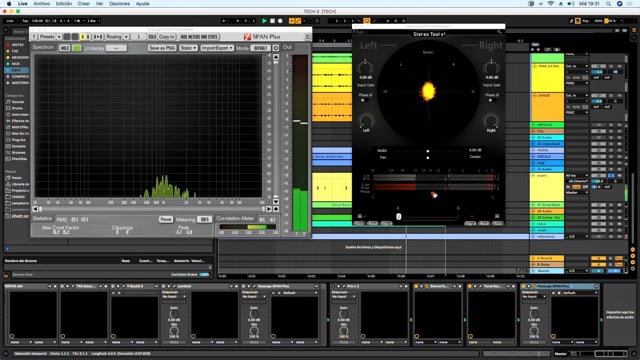Image resolution: width=640 pixels, height=360 pixels.
Task: Click Hide Meters and Stats button in SPAN
Action: pos(199,37)
